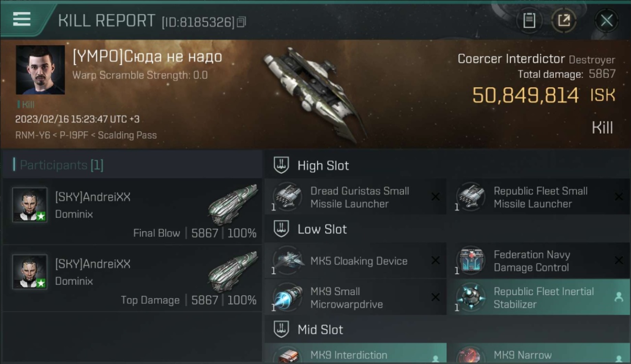
Task: Toggle the X mark on MK5 Cloaking Device
Action: pos(435,261)
